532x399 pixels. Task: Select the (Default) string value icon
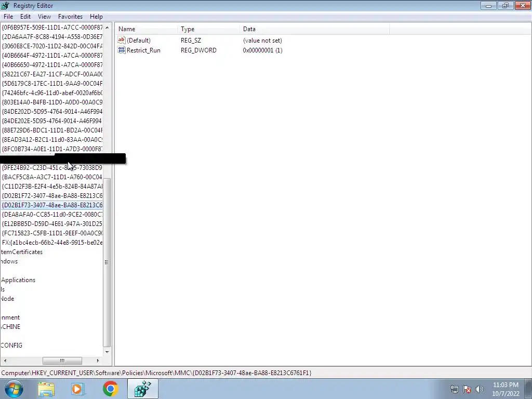pos(122,40)
